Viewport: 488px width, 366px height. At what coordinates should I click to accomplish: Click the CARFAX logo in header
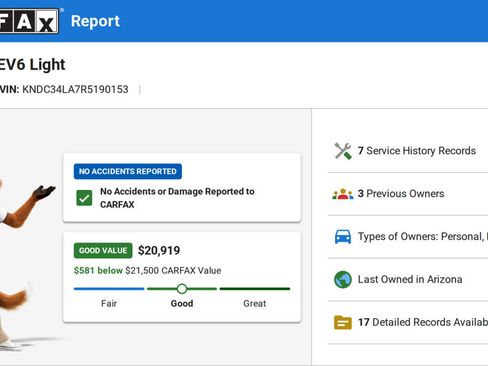point(29,21)
